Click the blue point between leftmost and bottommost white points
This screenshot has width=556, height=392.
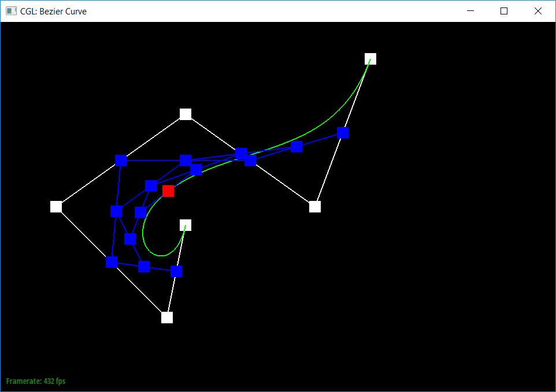coord(112,262)
